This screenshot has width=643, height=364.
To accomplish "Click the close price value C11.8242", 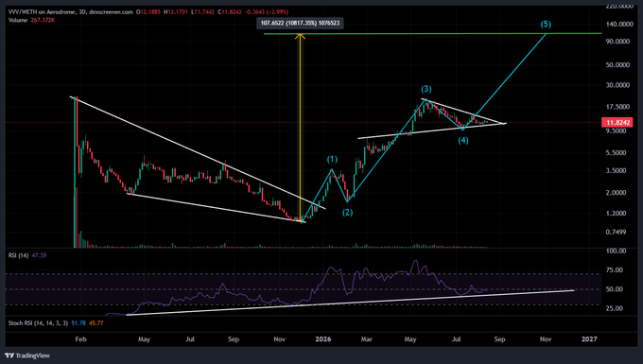I will [x=229, y=12].
